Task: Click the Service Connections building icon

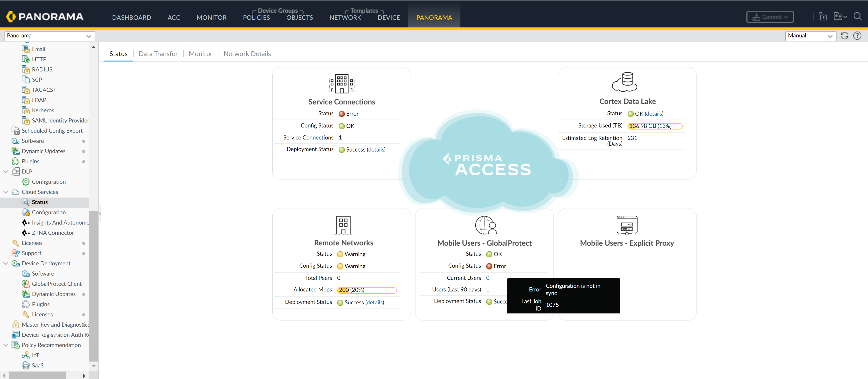Action: point(341,83)
